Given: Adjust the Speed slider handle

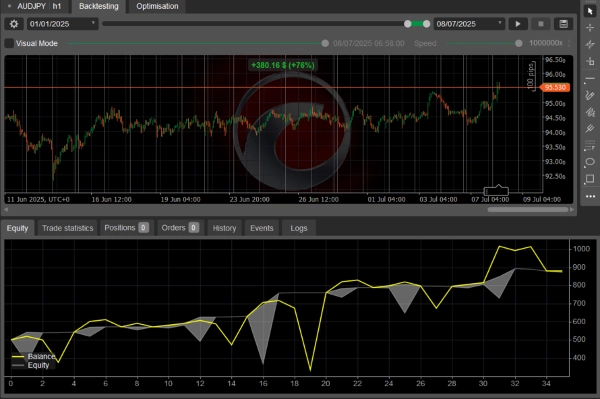Looking at the screenshot, I should click(518, 43).
